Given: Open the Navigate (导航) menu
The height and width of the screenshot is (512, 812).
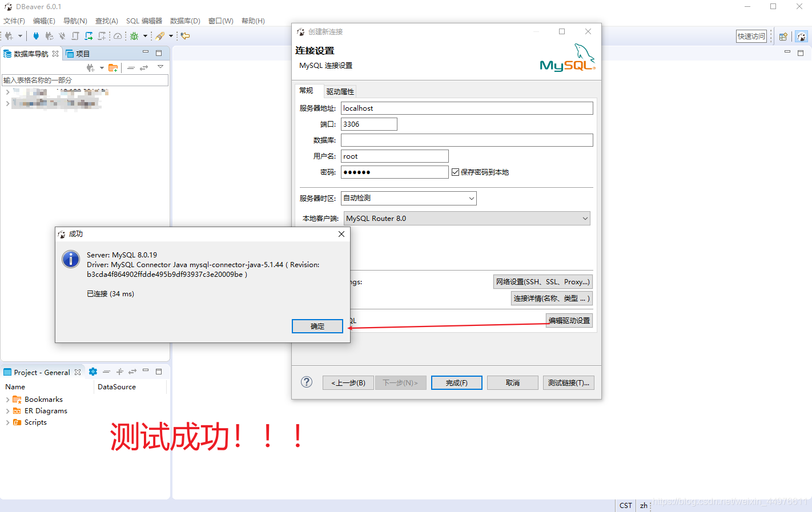Looking at the screenshot, I should coord(75,21).
